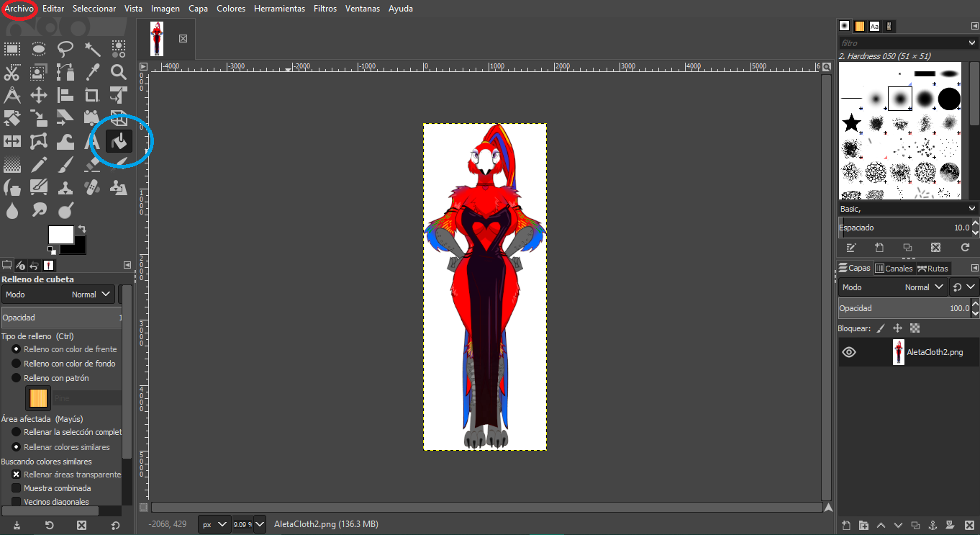Duplicate the layer in Capas panel

[x=915, y=526]
